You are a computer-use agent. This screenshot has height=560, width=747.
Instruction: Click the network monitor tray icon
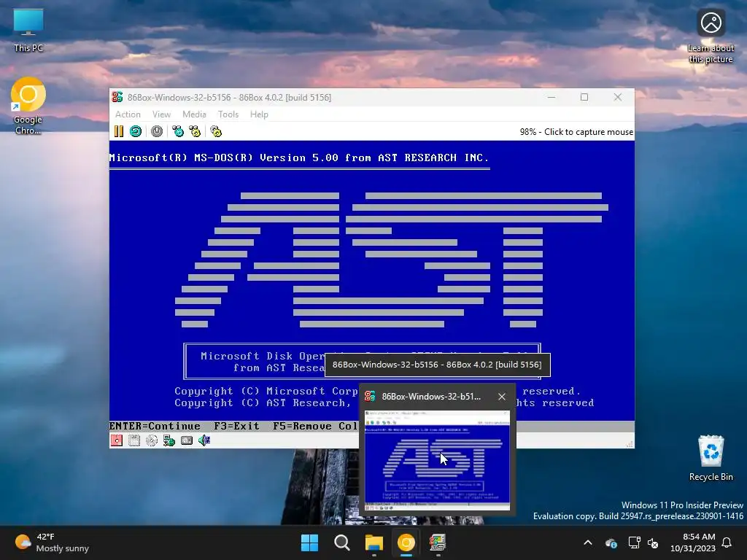(x=634, y=542)
